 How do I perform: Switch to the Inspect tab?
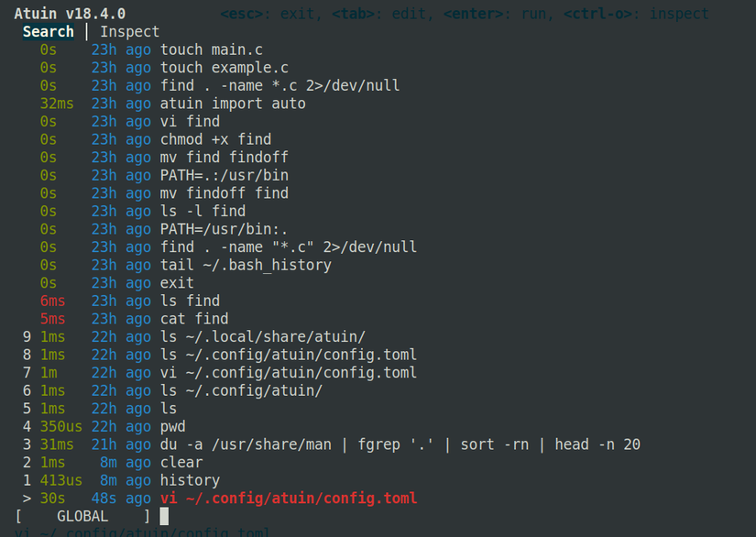click(x=129, y=31)
